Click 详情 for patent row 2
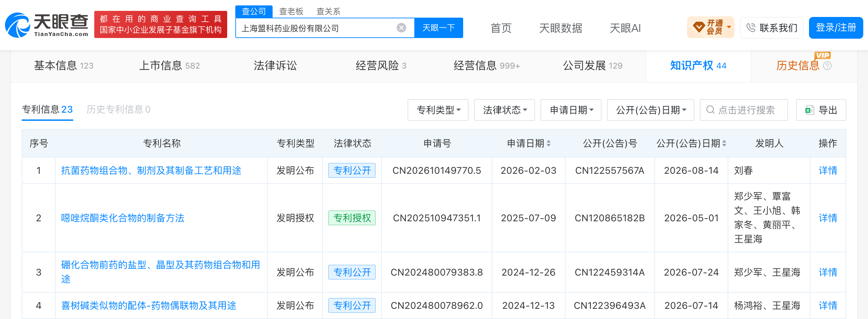 click(828, 218)
